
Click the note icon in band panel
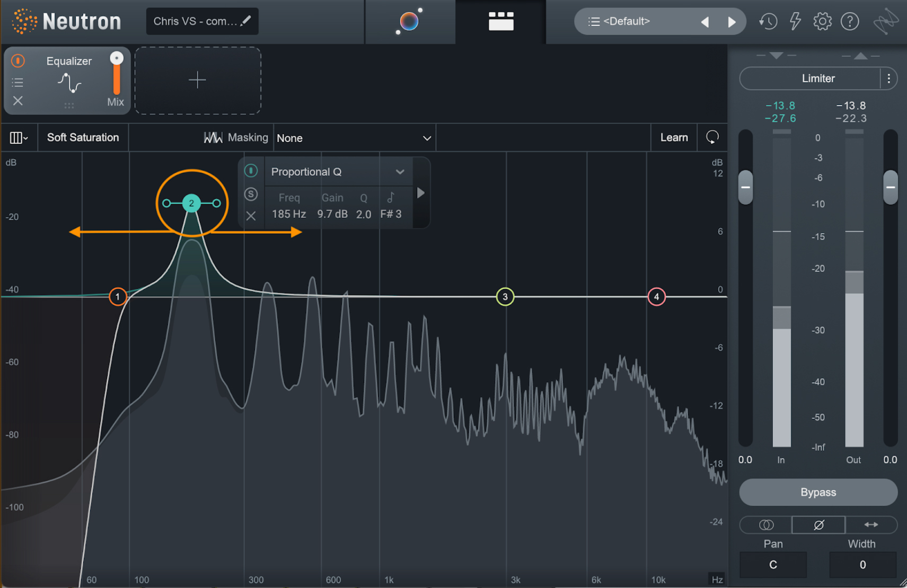click(x=391, y=197)
